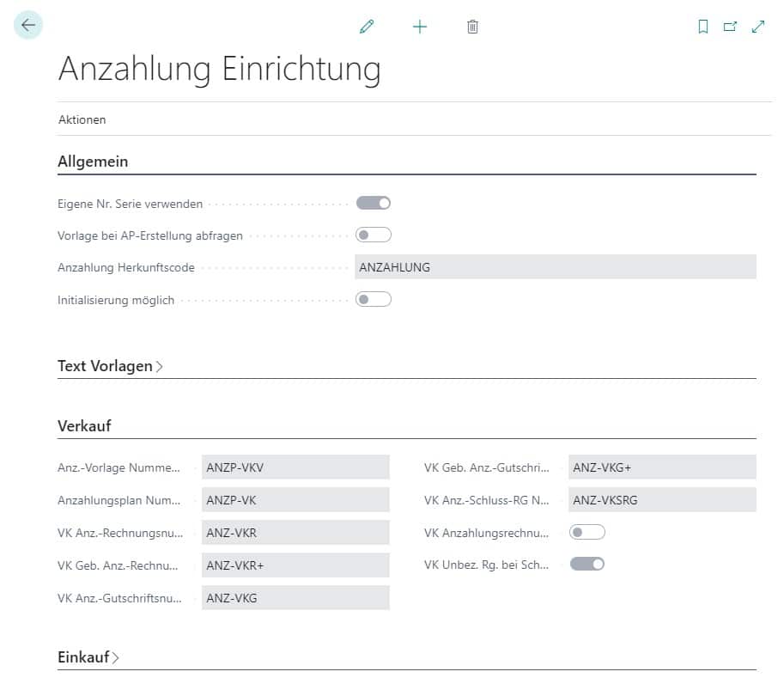Click the VK Geb. Anz.-Gutschri... label

tap(487, 467)
